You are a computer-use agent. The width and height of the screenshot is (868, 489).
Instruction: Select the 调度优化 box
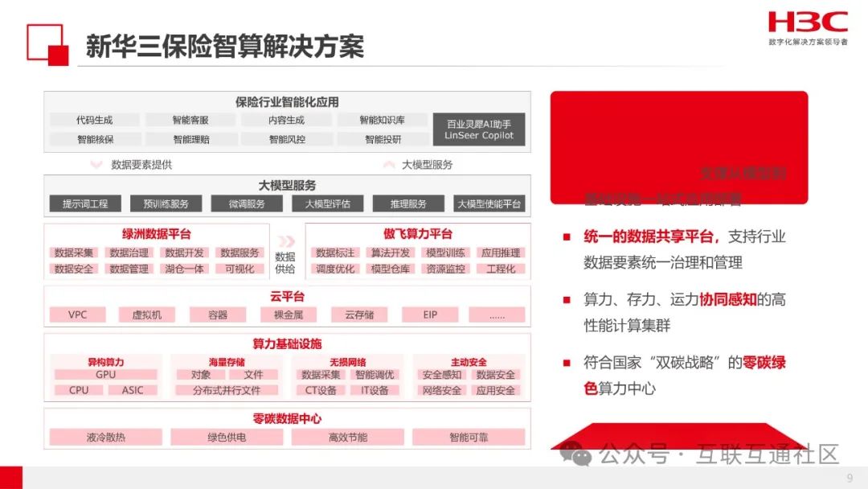click(335, 269)
